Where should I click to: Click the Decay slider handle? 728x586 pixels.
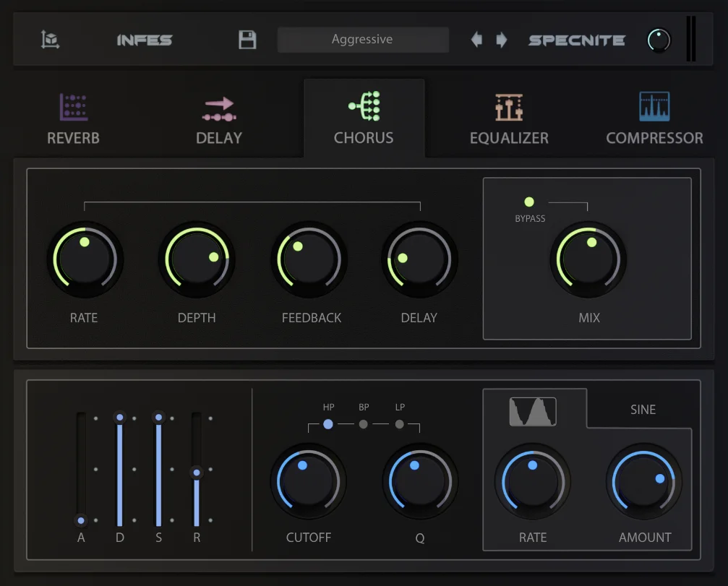[x=120, y=417]
